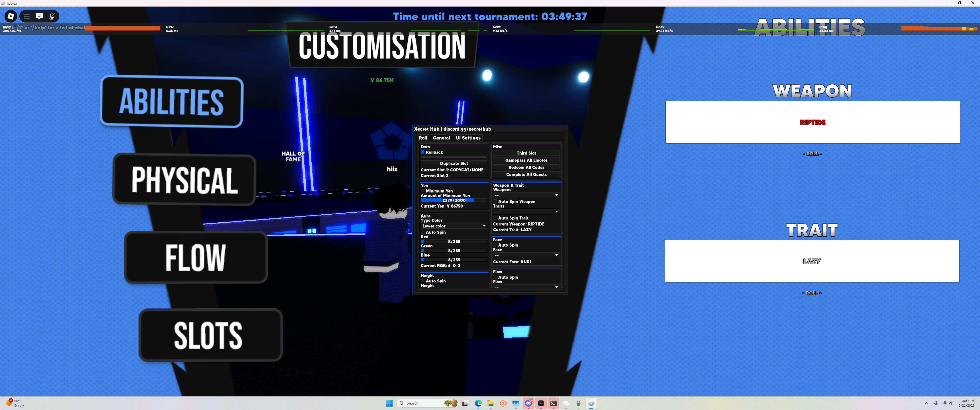Enable the Auto Spin Weapon checkbox
The image size is (980, 410).
click(x=495, y=202)
